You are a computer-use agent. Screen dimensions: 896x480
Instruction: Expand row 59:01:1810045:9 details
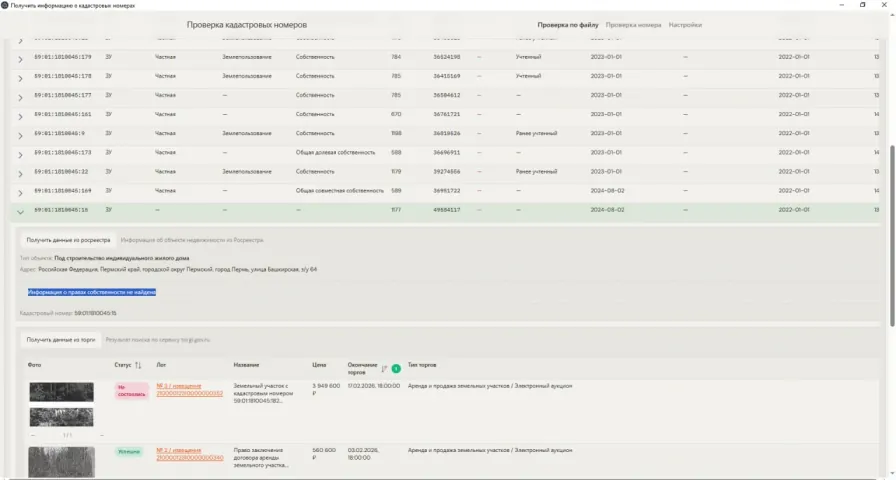[20, 134]
